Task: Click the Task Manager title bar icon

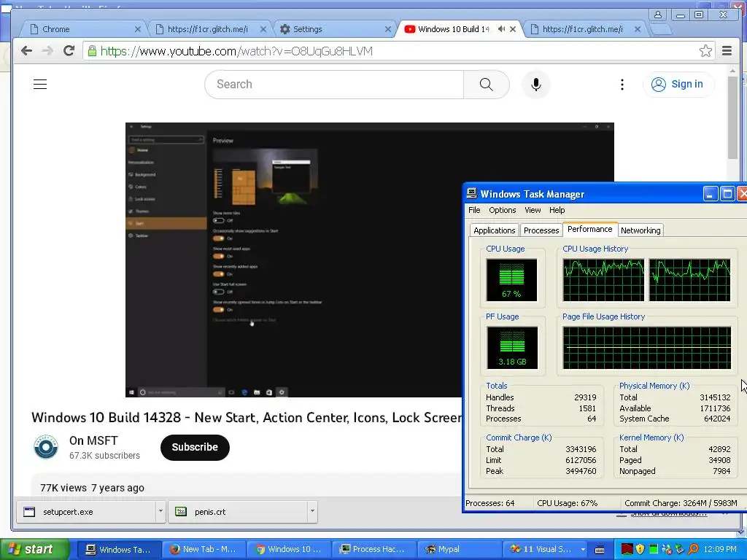Action: (x=472, y=193)
